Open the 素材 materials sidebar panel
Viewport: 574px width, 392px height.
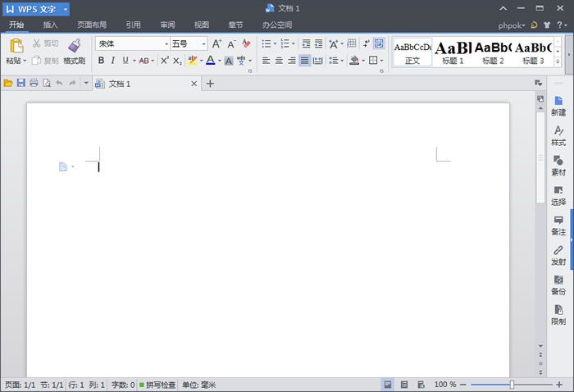[x=558, y=165]
